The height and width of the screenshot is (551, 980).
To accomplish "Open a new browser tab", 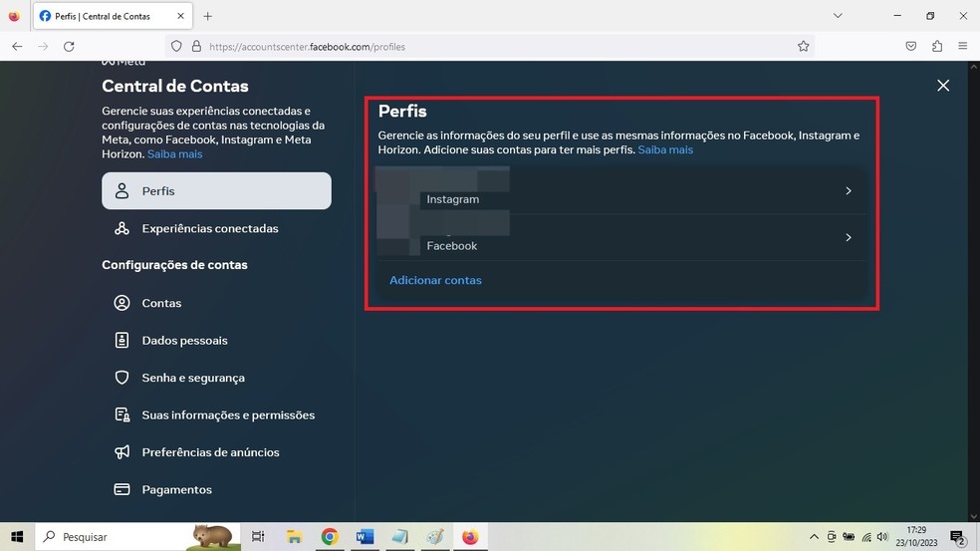I will tap(207, 16).
